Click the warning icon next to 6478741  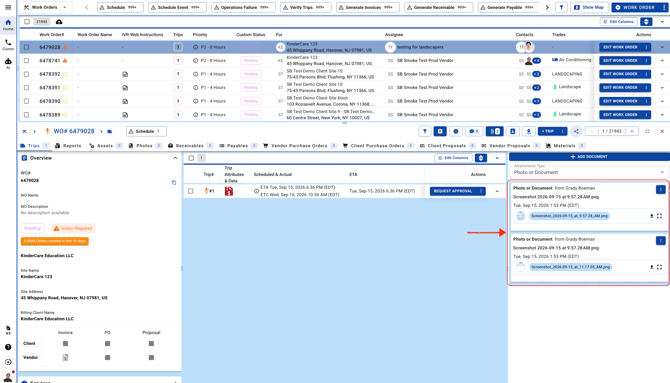point(65,61)
